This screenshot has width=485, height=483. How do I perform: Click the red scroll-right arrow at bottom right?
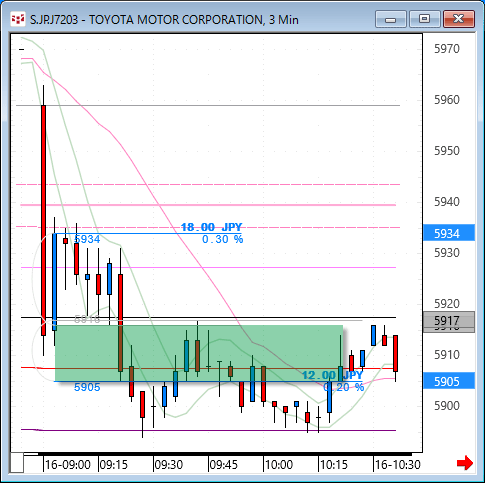465,463
